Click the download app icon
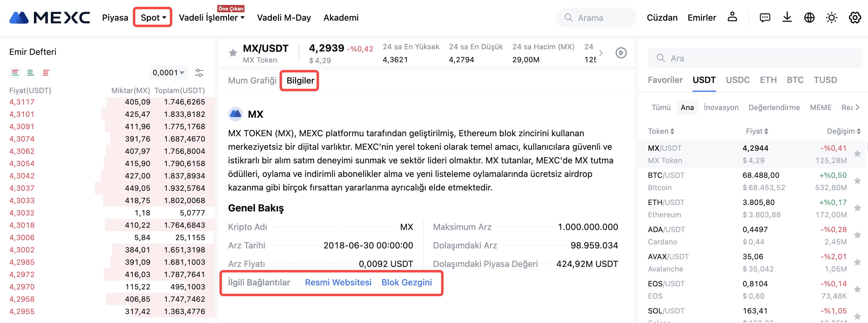The image size is (868, 323). click(x=787, y=17)
